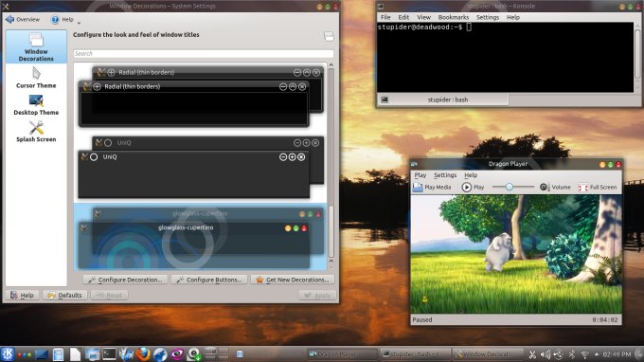Viewport: 644px width, 362px height.
Task: Open Bookmarks menu in Konsole
Action: [x=453, y=17]
